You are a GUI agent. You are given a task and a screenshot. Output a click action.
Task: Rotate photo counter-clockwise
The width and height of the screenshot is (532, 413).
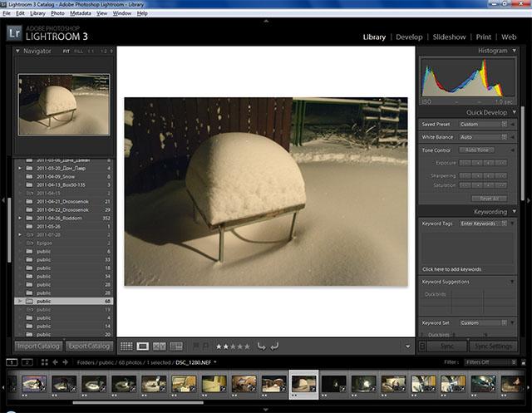click(x=261, y=347)
